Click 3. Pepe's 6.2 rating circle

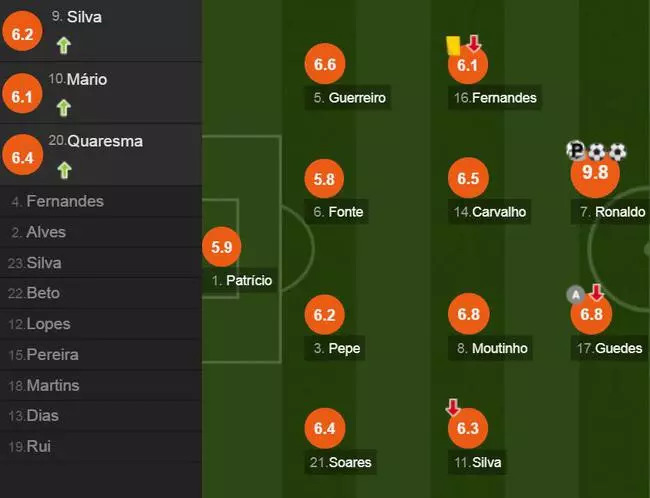coord(324,315)
